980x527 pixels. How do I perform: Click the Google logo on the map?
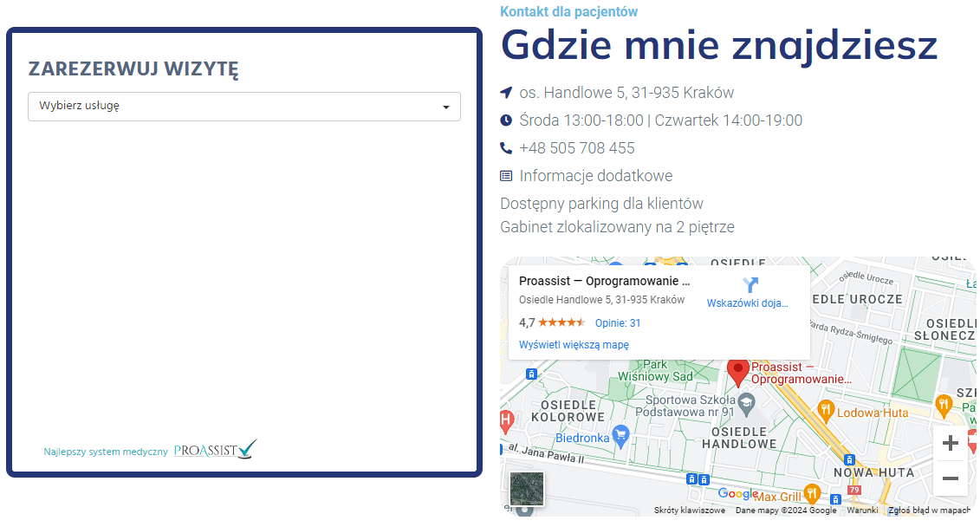737,493
